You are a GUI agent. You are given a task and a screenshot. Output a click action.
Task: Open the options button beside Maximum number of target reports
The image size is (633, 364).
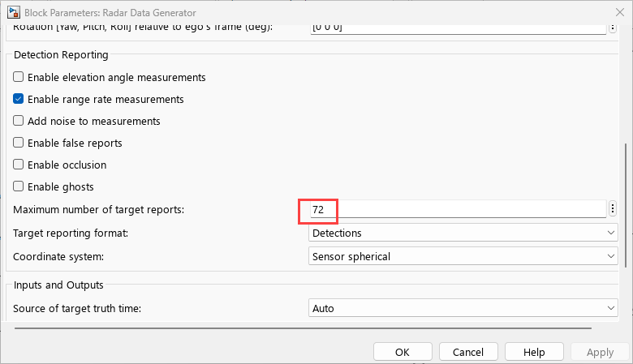pos(614,209)
